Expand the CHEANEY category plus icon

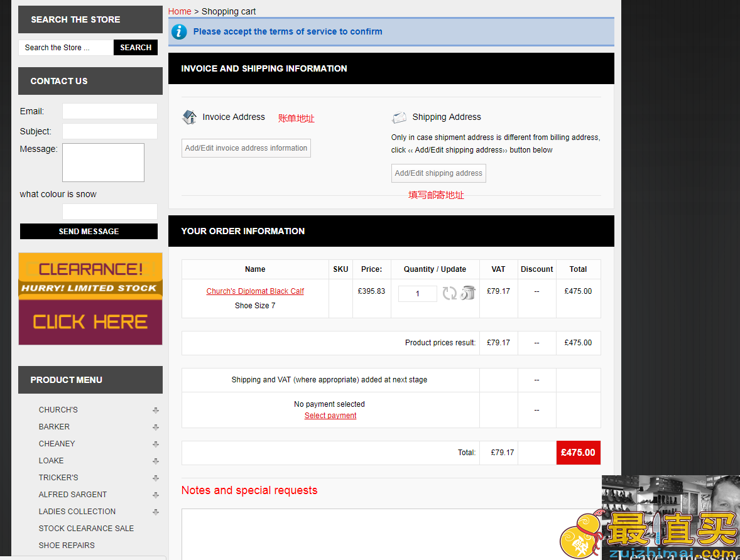pos(156,444)
